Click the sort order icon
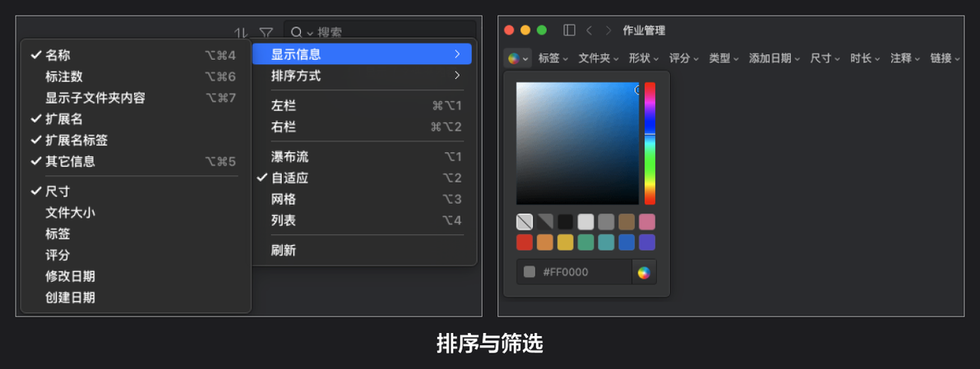This screenshot has height=369, width=980. tap(241, 32)
